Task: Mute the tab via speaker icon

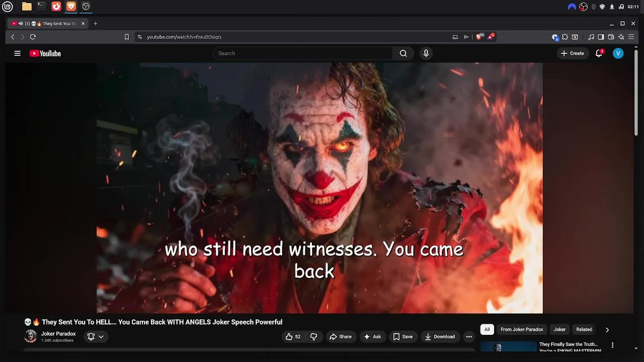Action: tap(21, 24)
